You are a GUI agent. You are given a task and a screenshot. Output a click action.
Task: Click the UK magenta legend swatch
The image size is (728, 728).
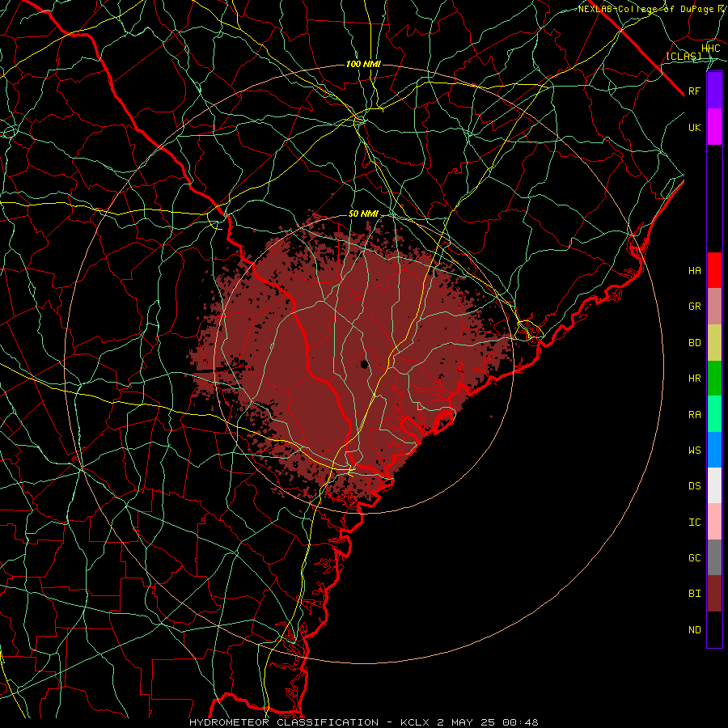point(714,127)
